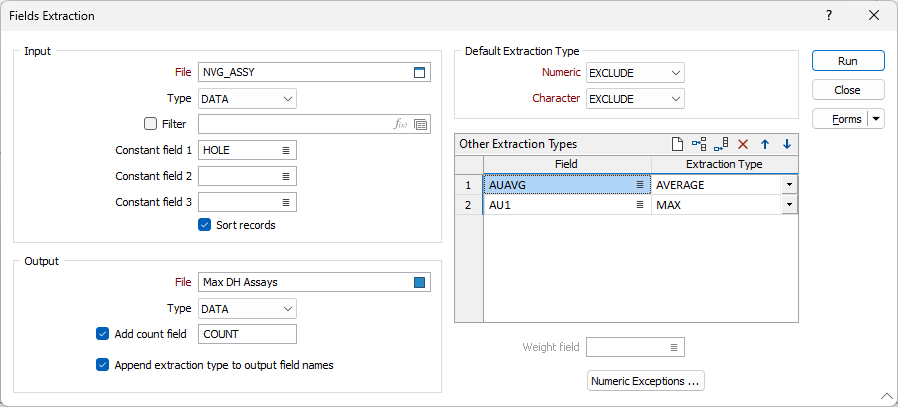The image size is (898, 407).
Task: Select row 1 header in extraction grid
Action: (x=469, y=185)
